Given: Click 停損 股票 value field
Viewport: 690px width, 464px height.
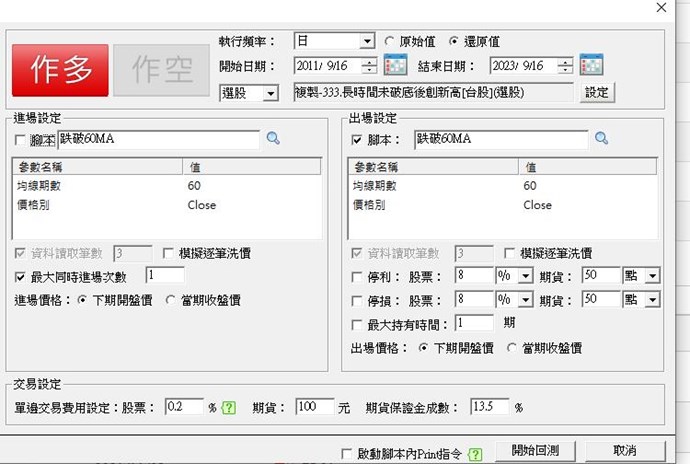Looking at the screenshot, I should click(474, 299).
